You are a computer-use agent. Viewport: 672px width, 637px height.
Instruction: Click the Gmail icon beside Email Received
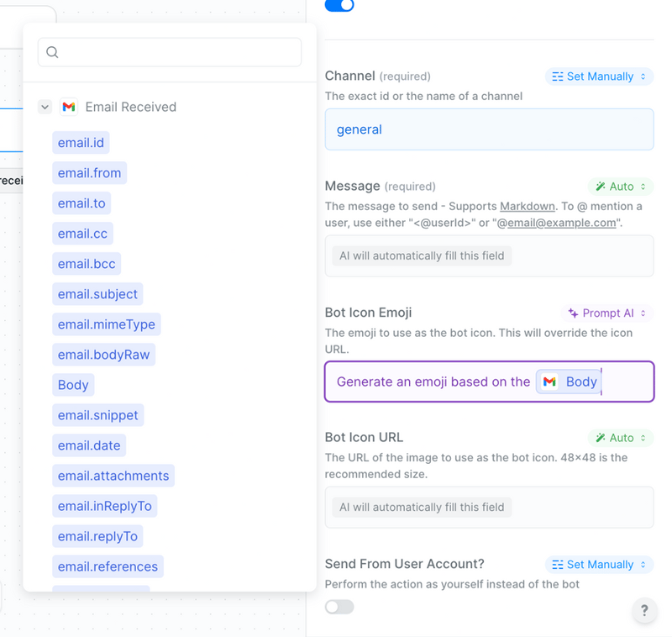[x=68, y=107]
